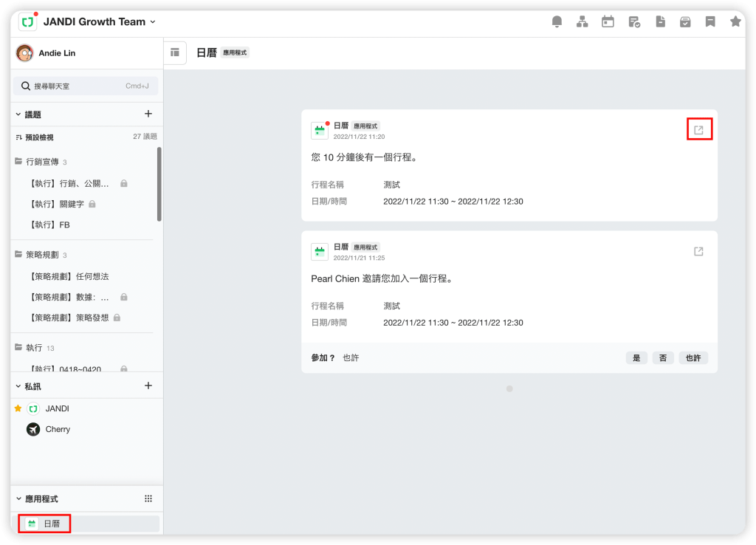The height and width of the screenshot is (545, 756).
Task: Open the apps grid icon beside 應用程式
Action: (148, 498)
